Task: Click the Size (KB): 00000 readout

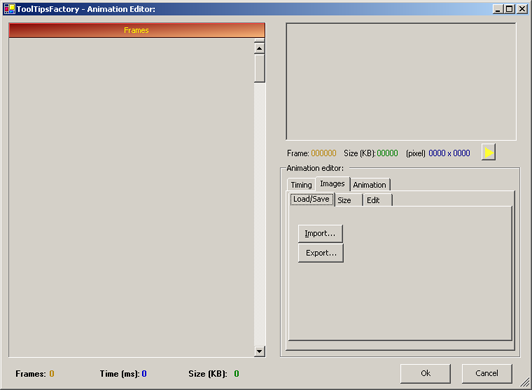Action: pyautogui.click(x=371, y=153)
